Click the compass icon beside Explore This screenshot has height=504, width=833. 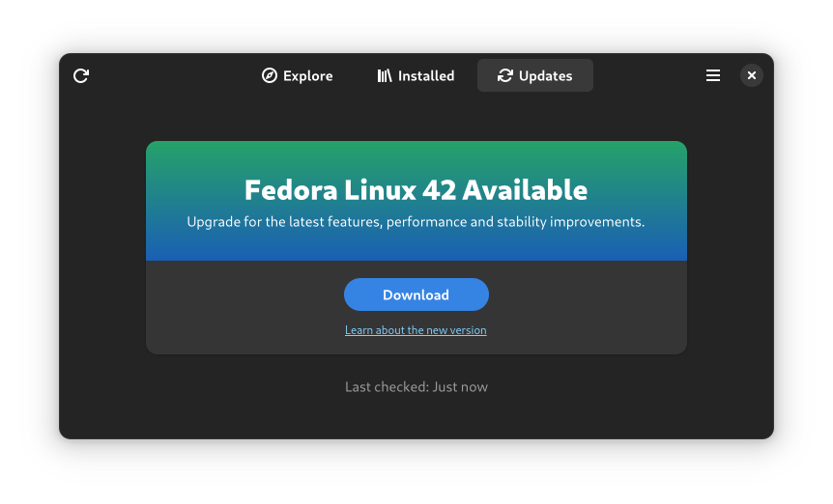click(x=270, y=75)
